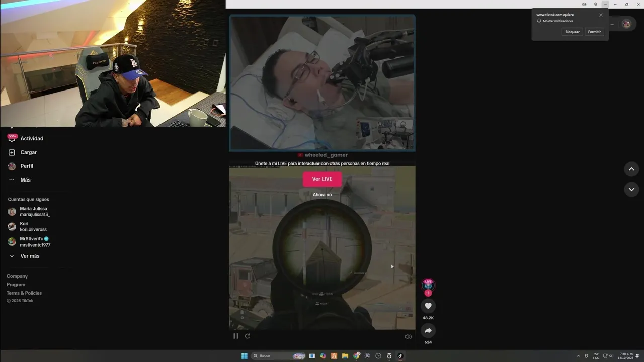The image size is (644, 362).
Task: Open the title bar three-dots menu
Action: (605, 4)
